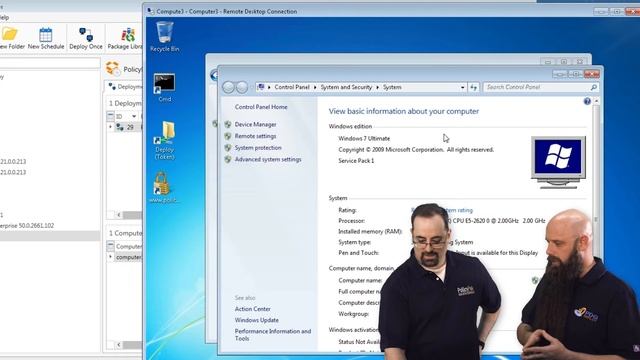Click the Control Panel back arrow button
This screenshot has width=640, height=360.
point(229,87)
